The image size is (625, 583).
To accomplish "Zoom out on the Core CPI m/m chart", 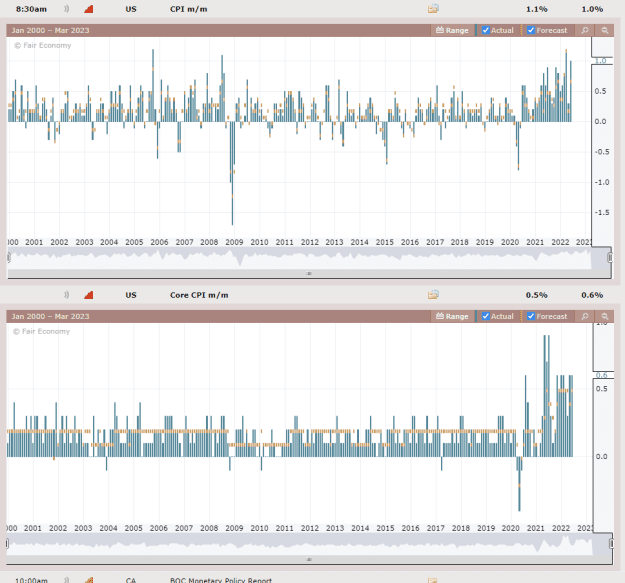I will [x=605, y=316].
